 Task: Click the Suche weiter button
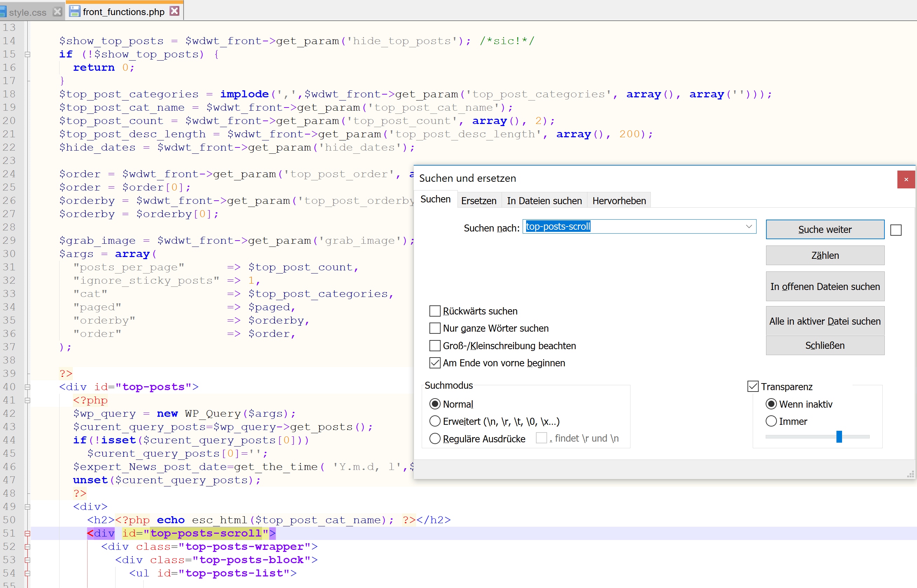coord(825,229)
